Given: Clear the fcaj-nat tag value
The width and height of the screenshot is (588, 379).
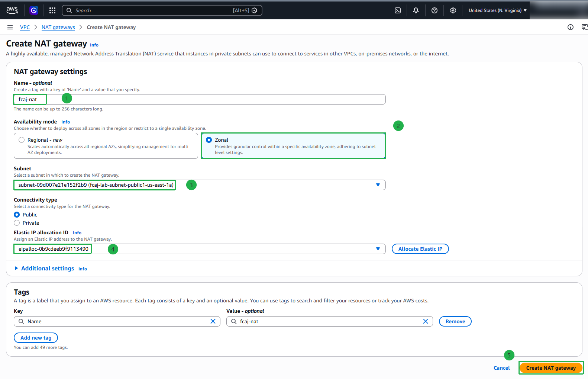Looking at the screenshot, I should 426,321.
